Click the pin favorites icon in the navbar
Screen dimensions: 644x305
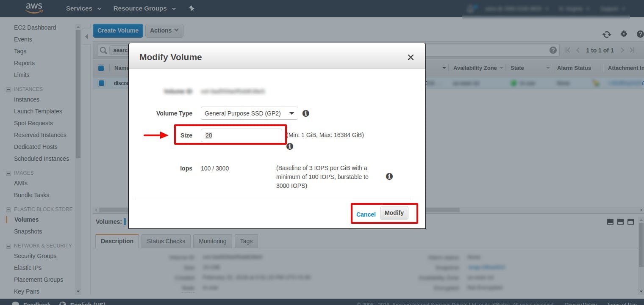click(192, 8)
